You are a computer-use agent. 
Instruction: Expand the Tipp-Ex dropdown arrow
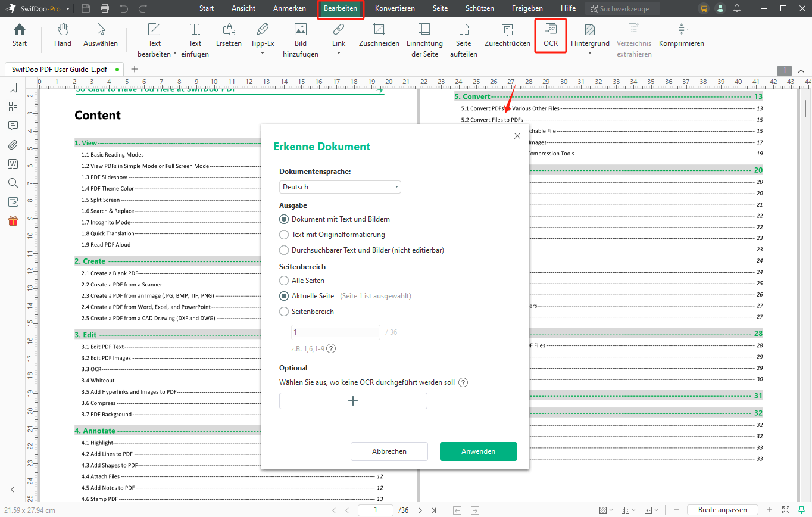[263, 54]
